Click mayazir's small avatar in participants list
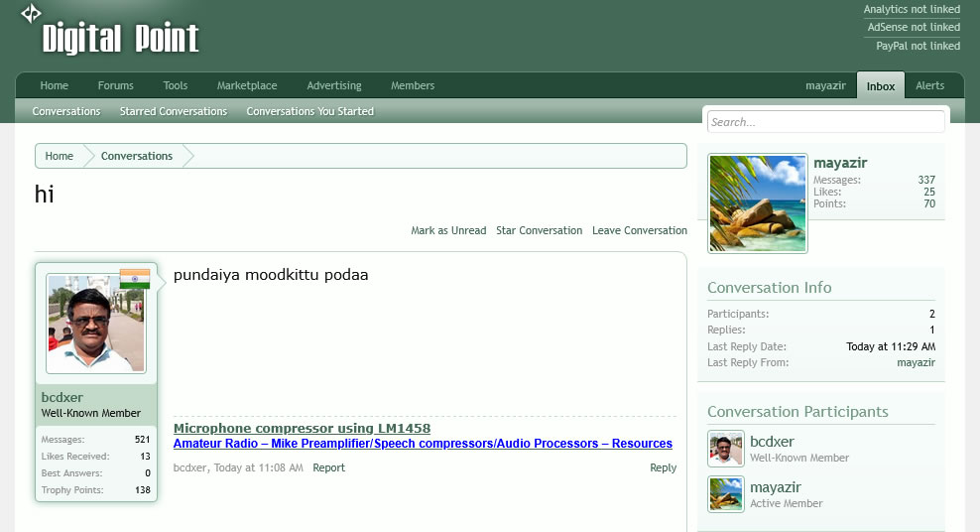 (726, 494)
